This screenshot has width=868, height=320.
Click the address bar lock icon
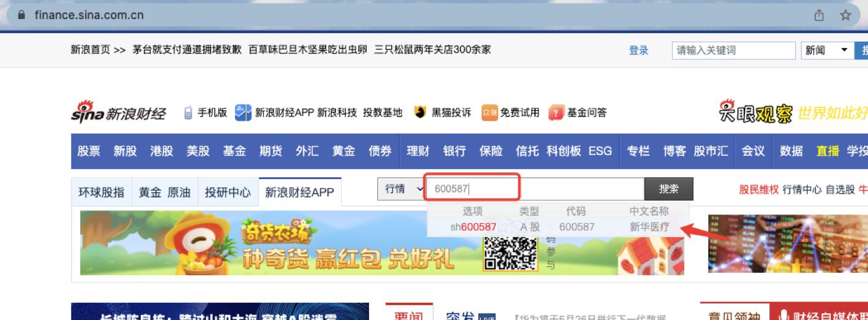(22, 15)
